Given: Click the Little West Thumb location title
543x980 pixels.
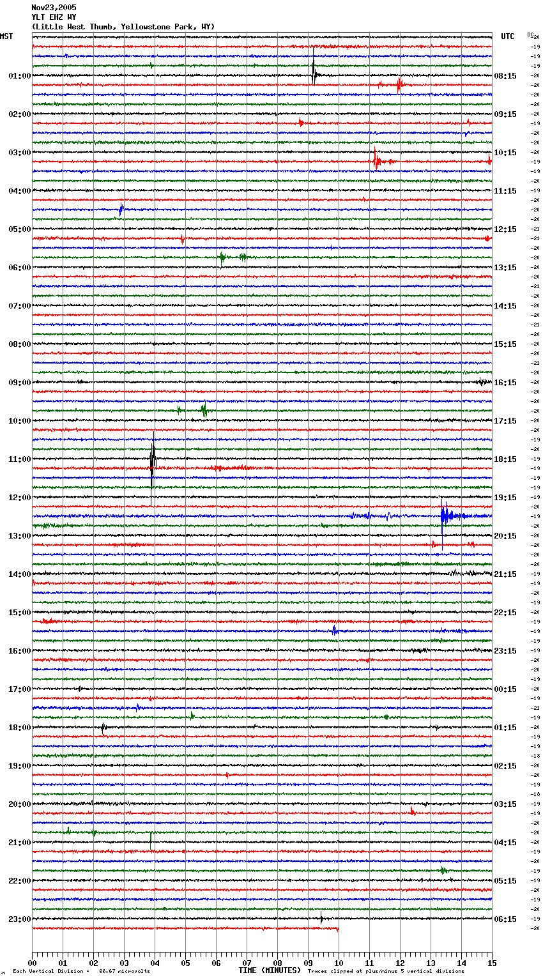Looking at the screenshot, I should click(x=123, y=27).
